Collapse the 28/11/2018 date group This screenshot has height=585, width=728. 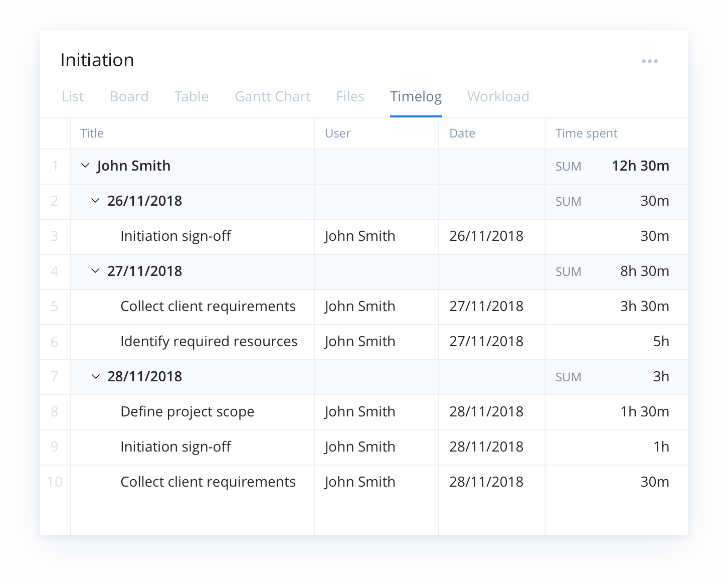pyautogui.click(x=95, y=376)
